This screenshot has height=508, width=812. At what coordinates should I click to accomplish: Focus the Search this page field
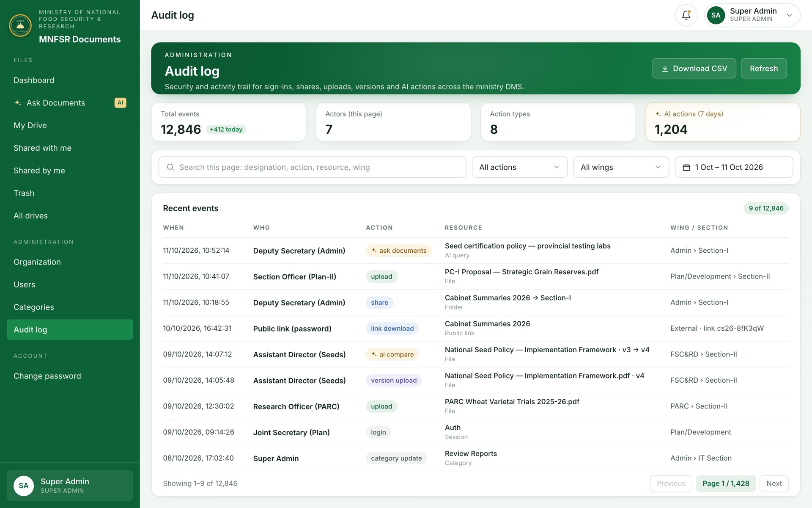312,167
